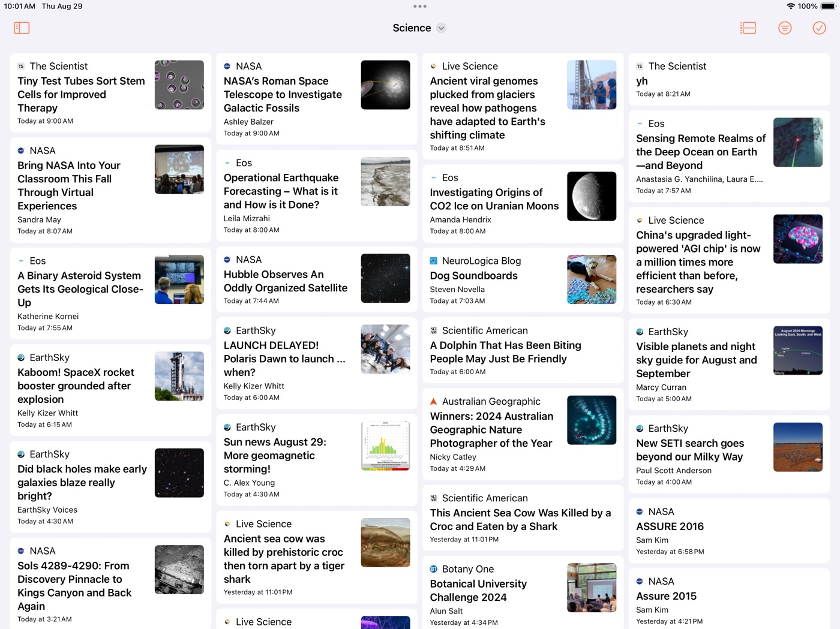The height and width of the screenshot is (629, 840).
Task: Open 'Did black holes make early galaxies' article
Action: click(x=110, y=487)
